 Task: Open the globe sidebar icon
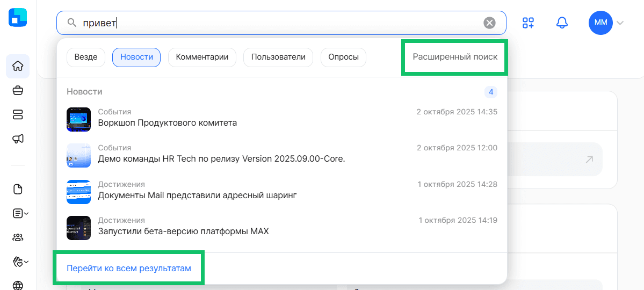click(18, 286)
